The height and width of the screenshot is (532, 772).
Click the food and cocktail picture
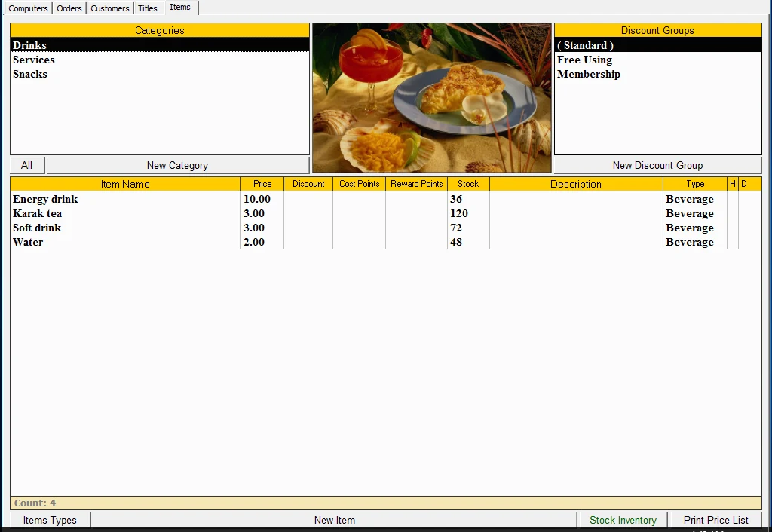432,98
